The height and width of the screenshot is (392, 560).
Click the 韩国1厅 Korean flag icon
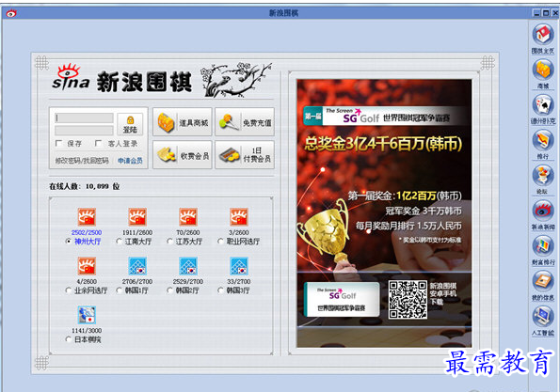point(137,266)
